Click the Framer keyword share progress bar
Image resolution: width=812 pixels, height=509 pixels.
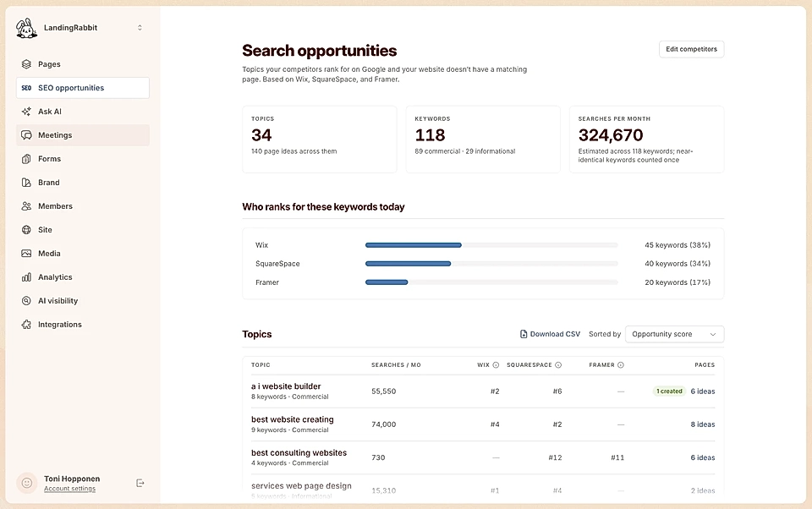pyautogui.click(x=491, y=282)
